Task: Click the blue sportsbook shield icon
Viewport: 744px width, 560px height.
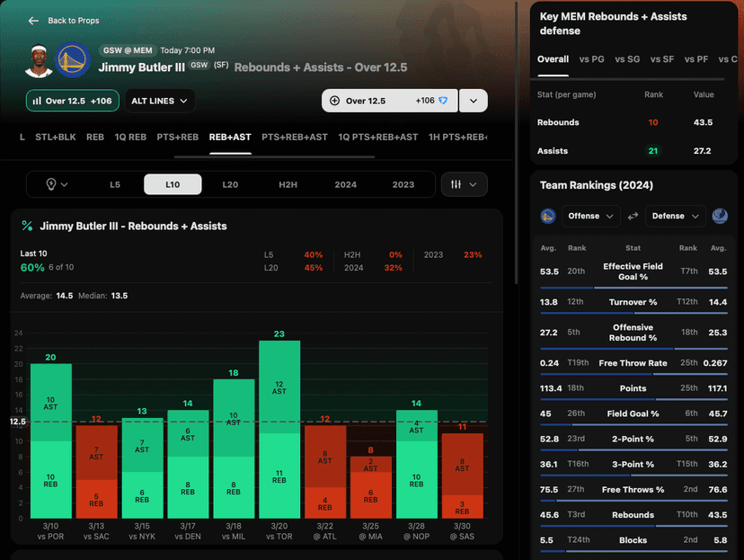Action: [x=443, y=101]
